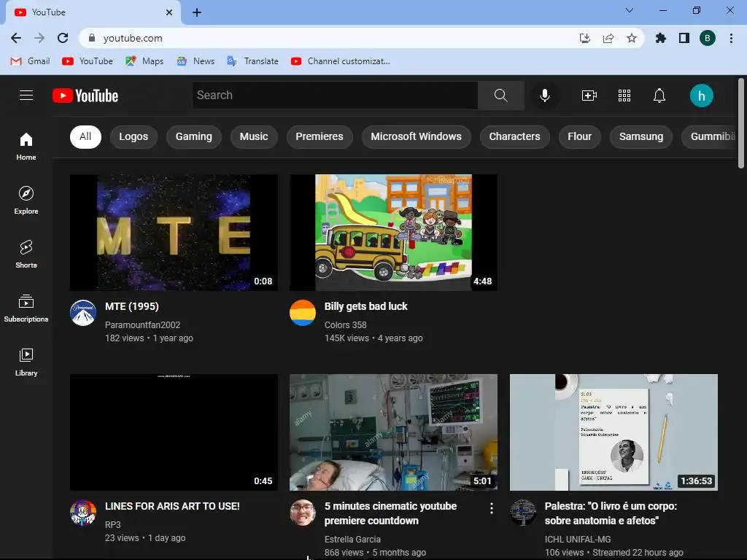Screen dimensions: 747x560
Task: Open the Colors 358 channel avatar
Action: pyautogui.click(x=303, y=313)
